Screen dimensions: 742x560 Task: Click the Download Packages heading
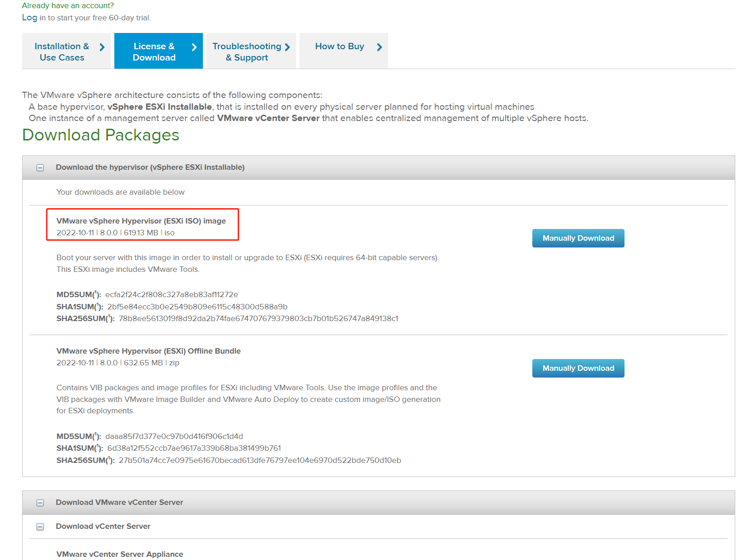(x=101, y=135)
